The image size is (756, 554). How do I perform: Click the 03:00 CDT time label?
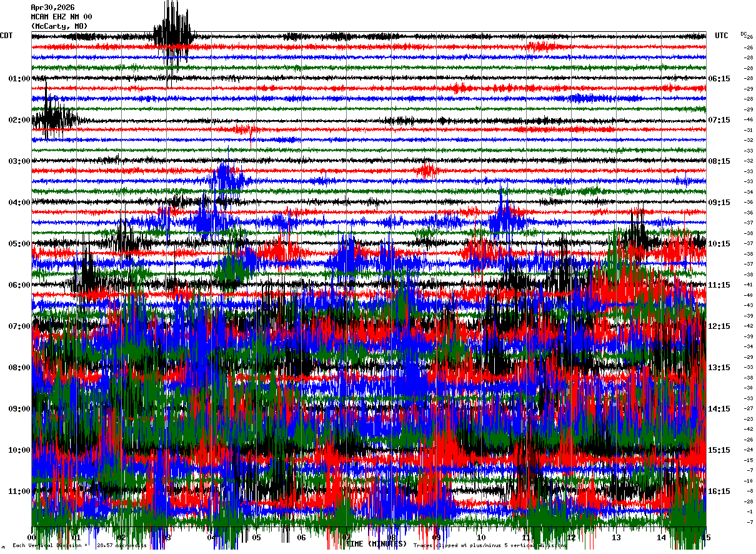click(19, 161)
